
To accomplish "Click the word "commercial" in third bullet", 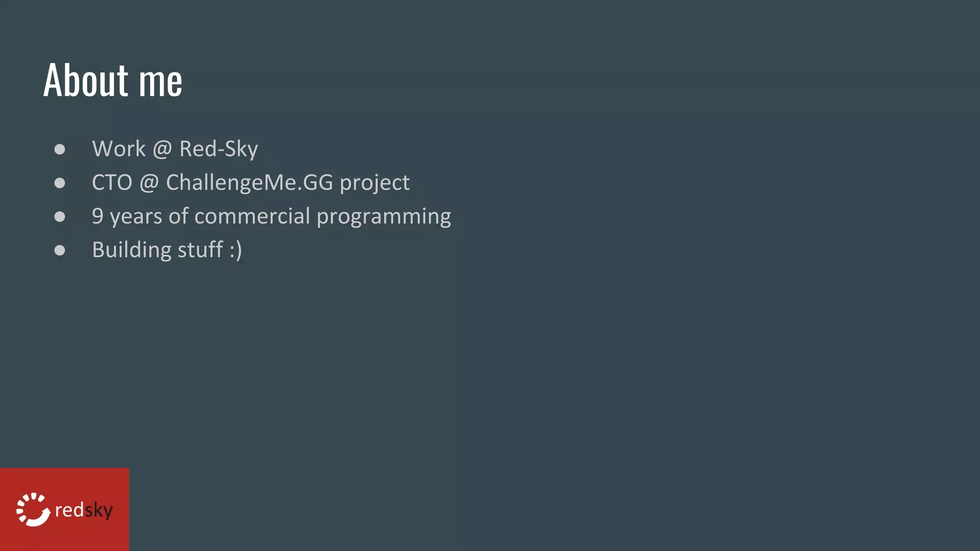I will pyautogui.click(x=252, y=216).
